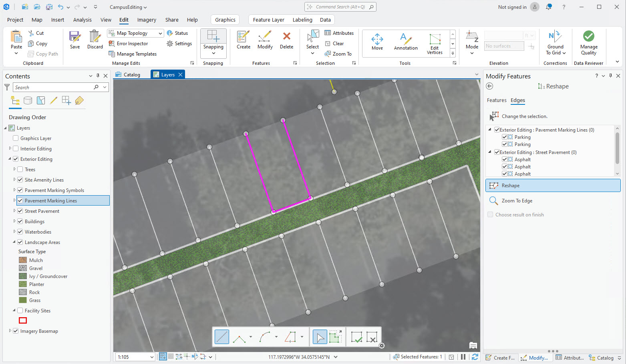626x364 pixels.
Task: Click the Cut scissors icon
Action: 31,33
